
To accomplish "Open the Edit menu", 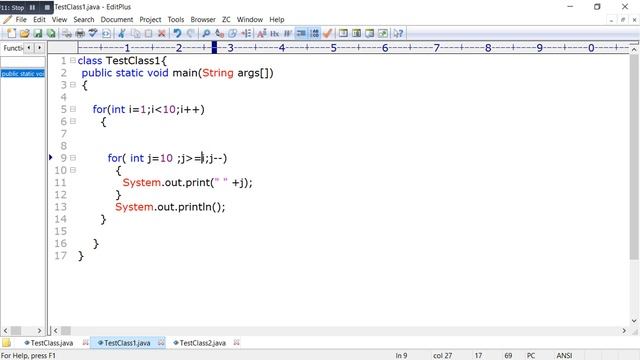I will (x=39, y=20).
